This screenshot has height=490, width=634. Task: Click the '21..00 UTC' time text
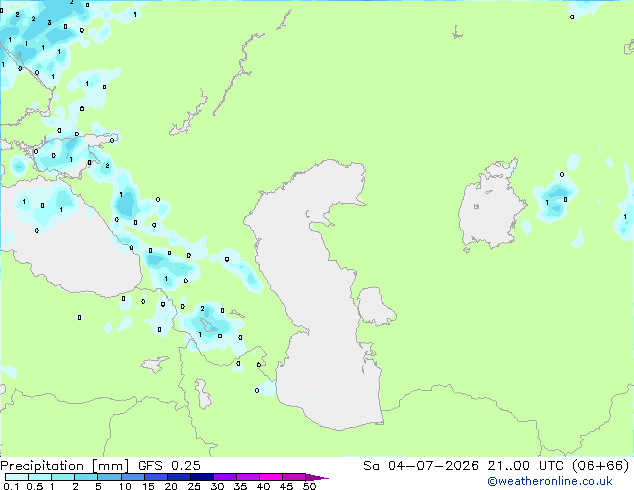tap(525, 466)
